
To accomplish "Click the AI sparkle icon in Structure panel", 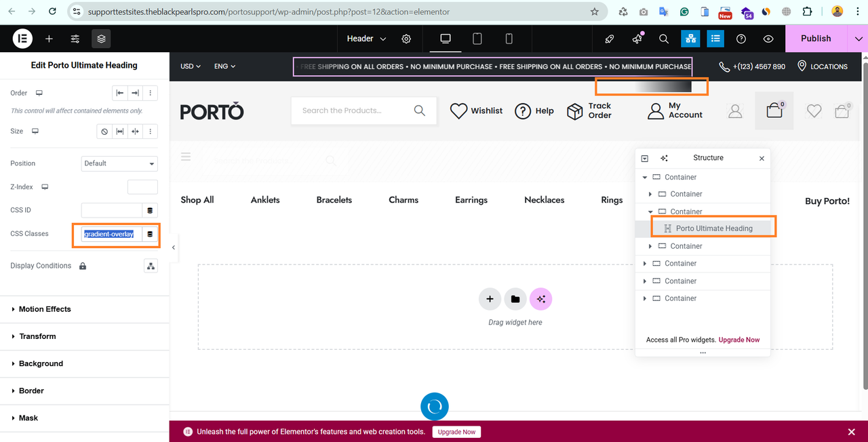I will 665,158.
